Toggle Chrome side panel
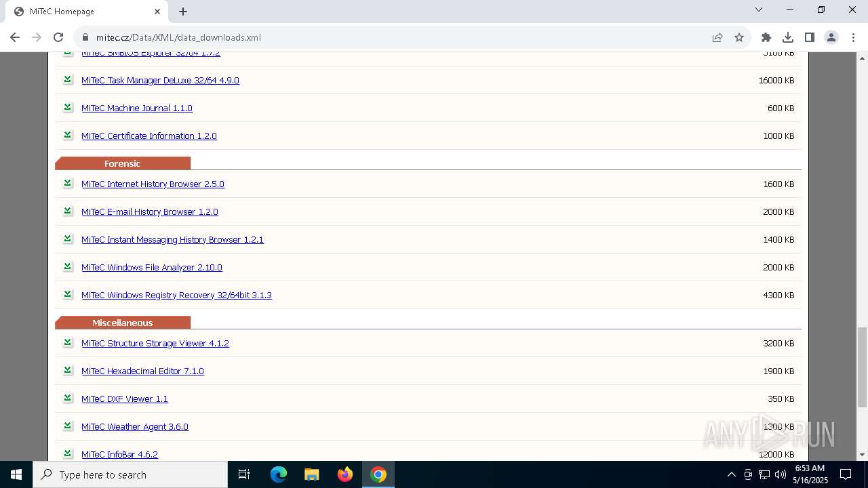This screenshot has height=488, width=868. (810, 37)
